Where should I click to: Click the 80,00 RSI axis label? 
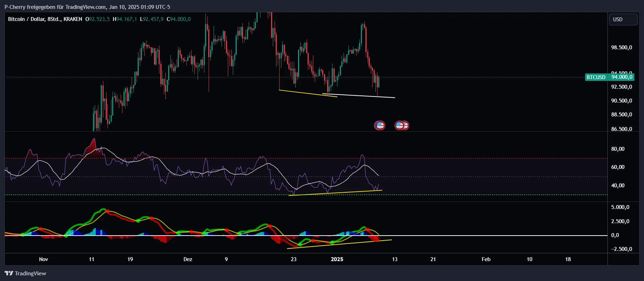(618, 149)
